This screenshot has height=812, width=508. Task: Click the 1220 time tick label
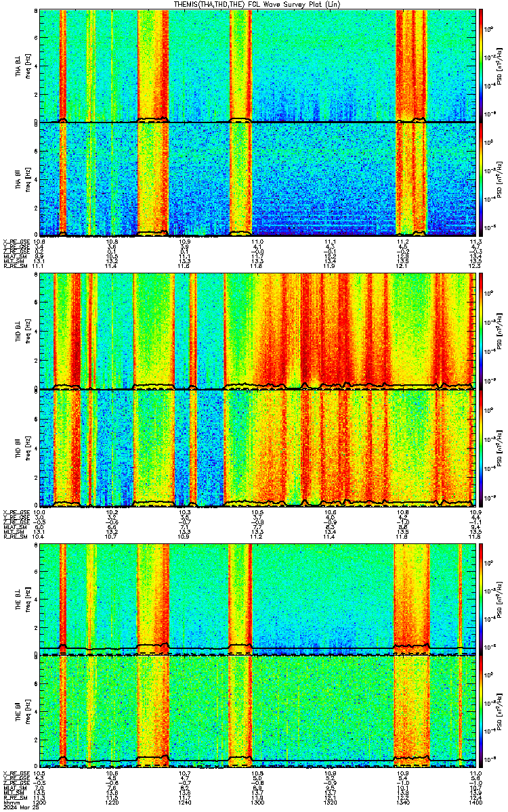(112, 803)
